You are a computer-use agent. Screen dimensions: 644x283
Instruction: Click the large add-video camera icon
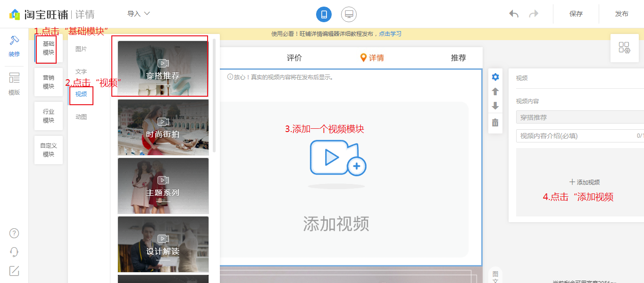[x=337, y=158]
